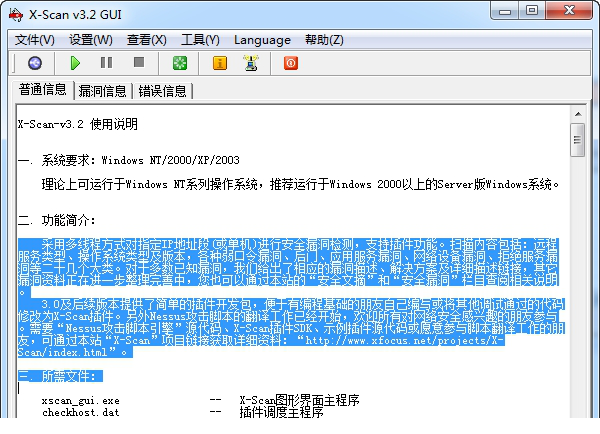Close the X-Scan window
Screen dimensions: 600x434
pyautogui.click(x=570, y=10)
